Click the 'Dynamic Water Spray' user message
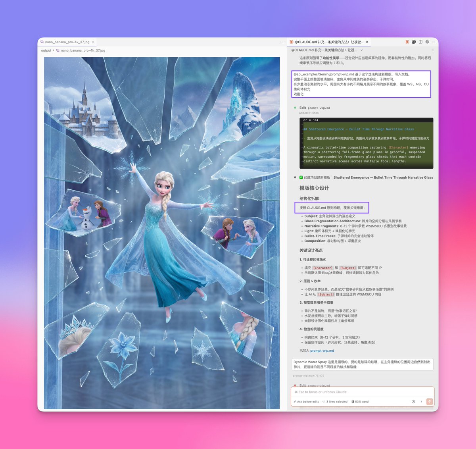Viewport: 476px width, 449px height. point(362,364)
